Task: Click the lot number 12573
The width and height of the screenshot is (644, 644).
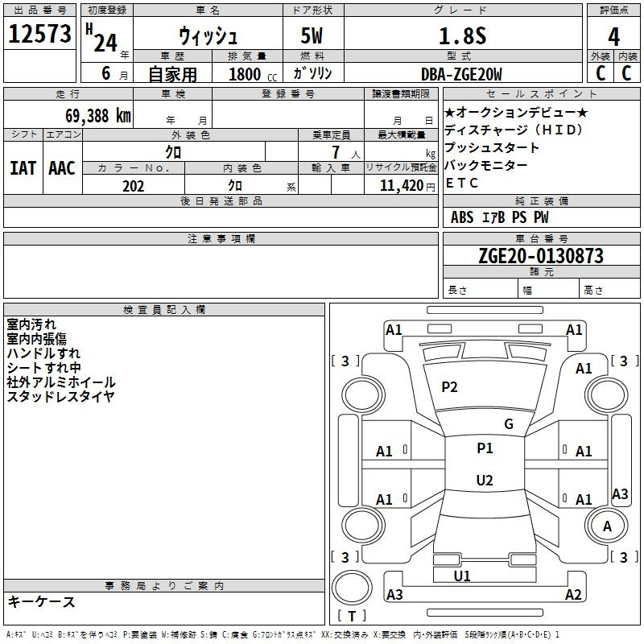Action: pyautogui.click(x=39, y=34)
